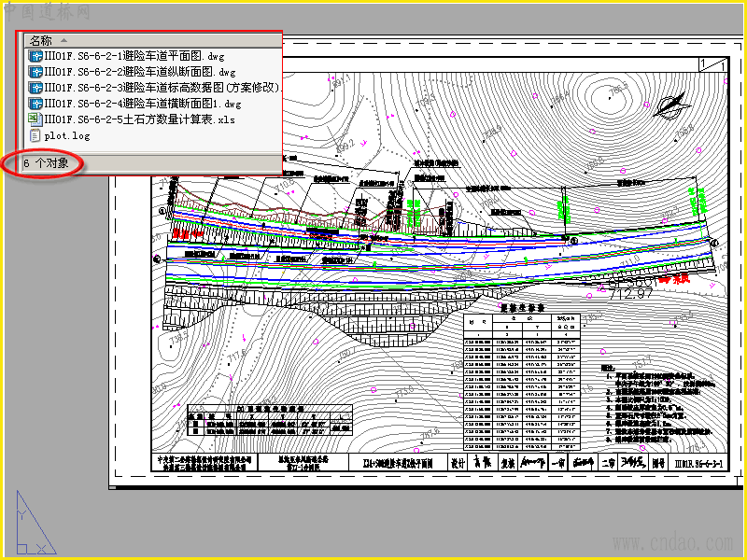Select the 避险车道平面图.dwg file icon
Image resolution: width=747 pixels, height=560 pixels.
[35, 56]
